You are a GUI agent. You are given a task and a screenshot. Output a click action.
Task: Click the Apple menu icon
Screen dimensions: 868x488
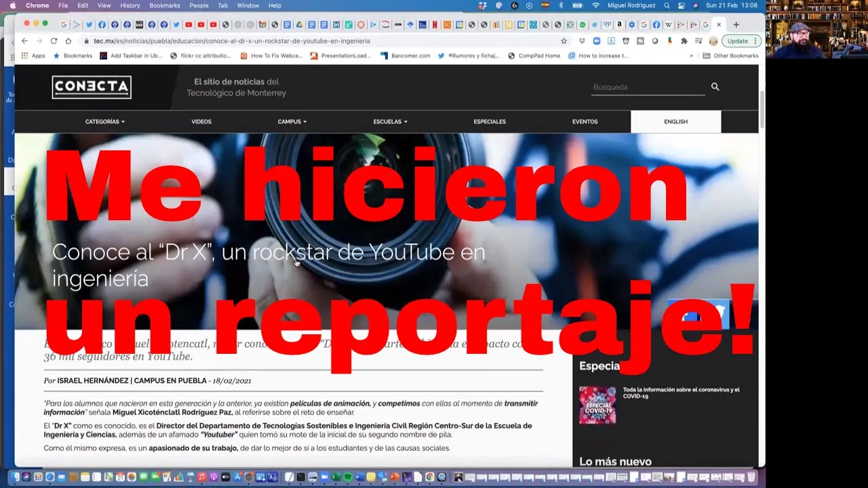click(x=12, y=5)
